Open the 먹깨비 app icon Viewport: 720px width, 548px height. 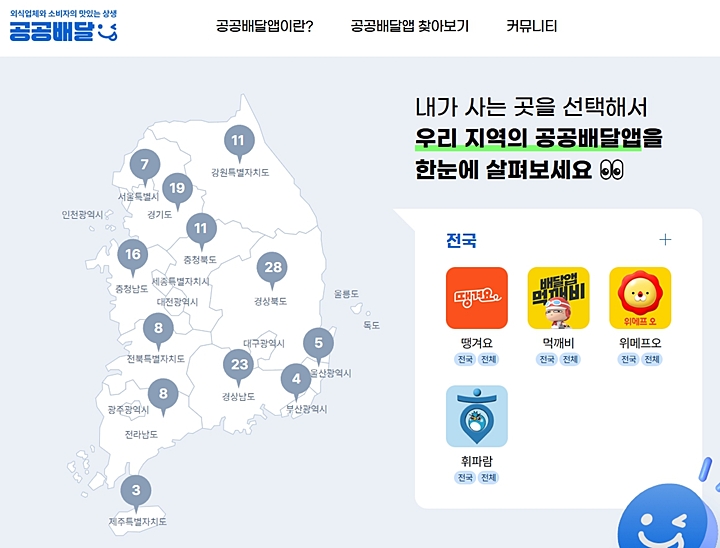pyautogui.click(x=558, y=298)
